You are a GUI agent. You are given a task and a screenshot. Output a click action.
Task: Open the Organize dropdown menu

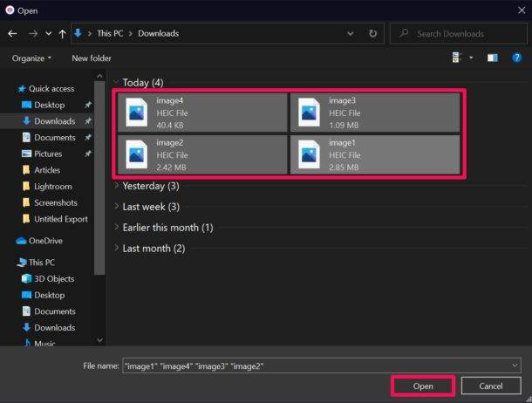point(31,58)
